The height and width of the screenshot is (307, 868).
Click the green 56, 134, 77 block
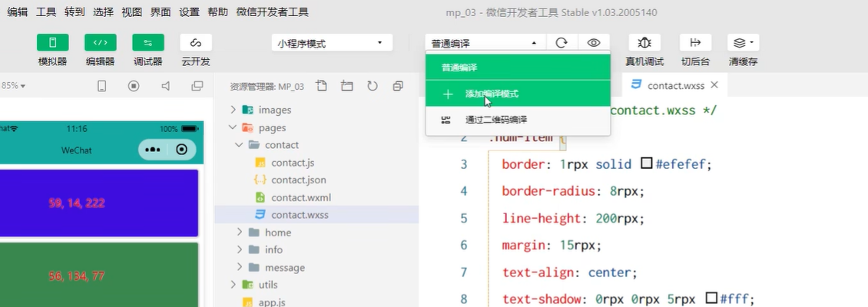tap(99, 274)
